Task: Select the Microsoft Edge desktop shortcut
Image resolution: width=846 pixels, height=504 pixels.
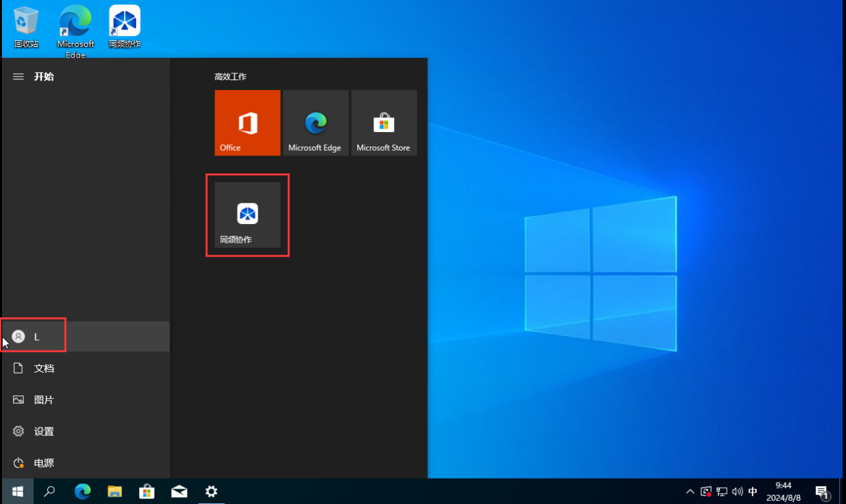Action: tap(75, 31)
